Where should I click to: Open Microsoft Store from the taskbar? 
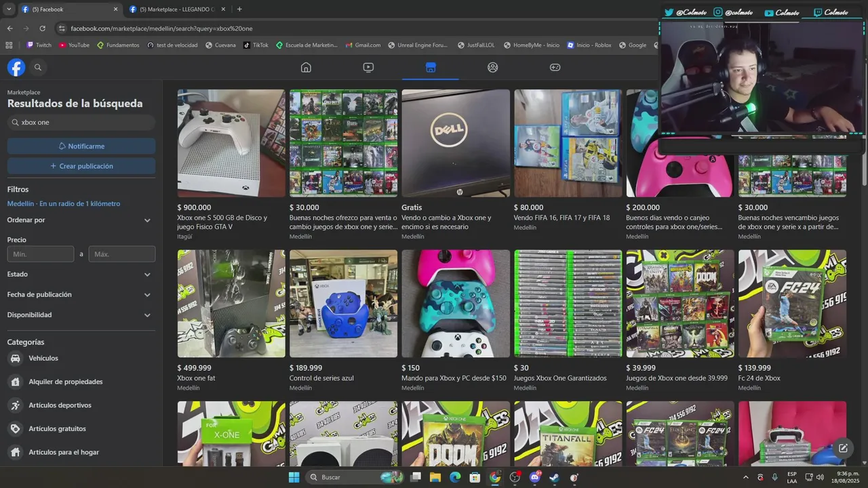(475, 477)
